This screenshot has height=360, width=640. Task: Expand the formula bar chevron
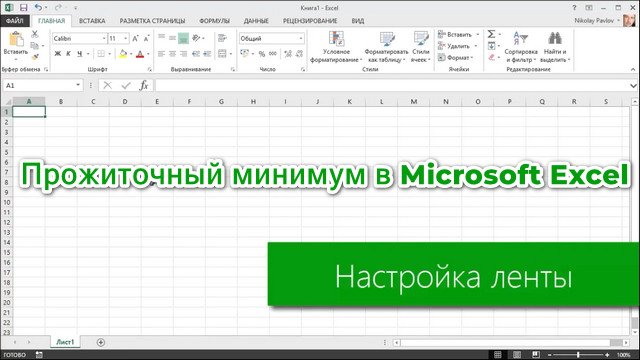pyautogui.click(x=633, y=86)
